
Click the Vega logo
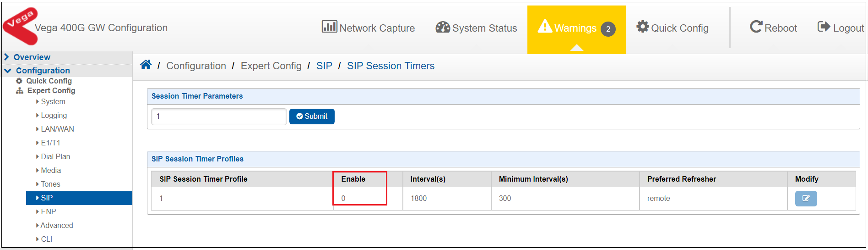[21, 26]
